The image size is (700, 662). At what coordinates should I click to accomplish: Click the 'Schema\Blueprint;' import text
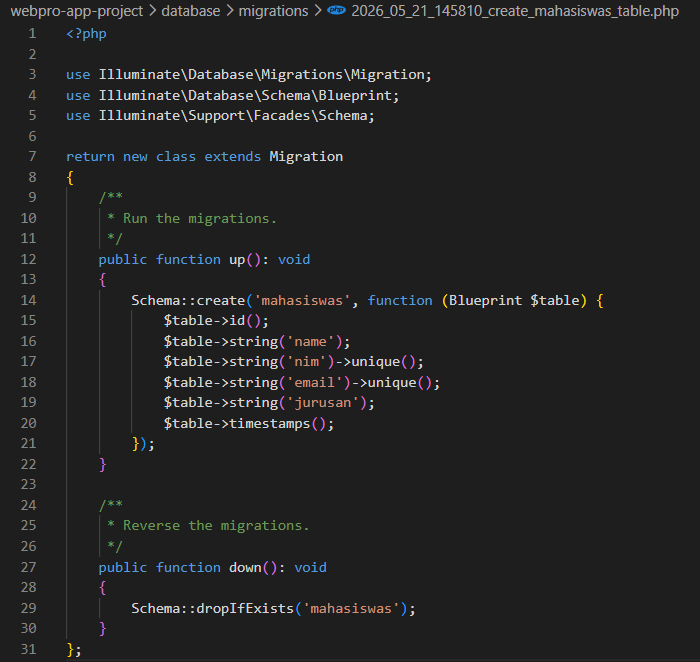point(330,96)
